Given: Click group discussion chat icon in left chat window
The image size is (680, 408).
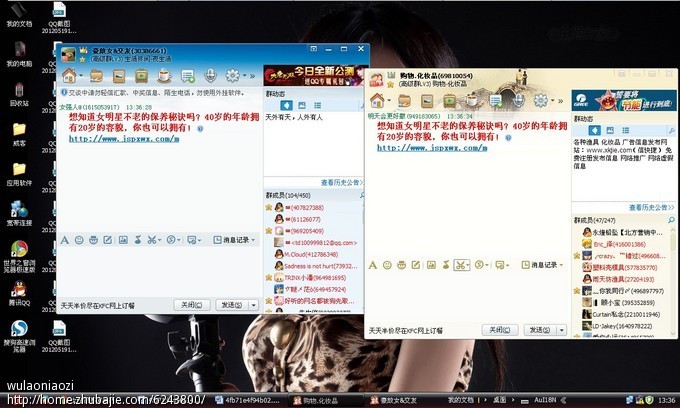Looking at the screenshot, I should tap(188, 76).
